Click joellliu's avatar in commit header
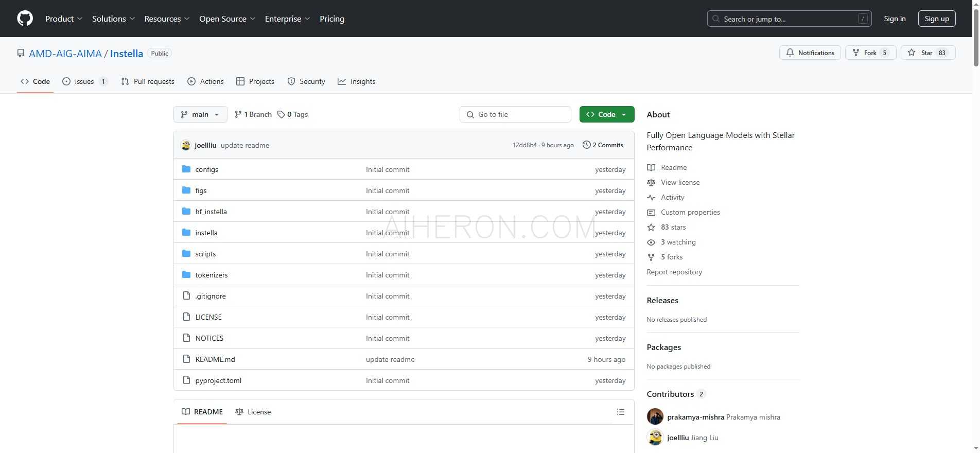The image size is (980, 453). (x=186, y=145)
